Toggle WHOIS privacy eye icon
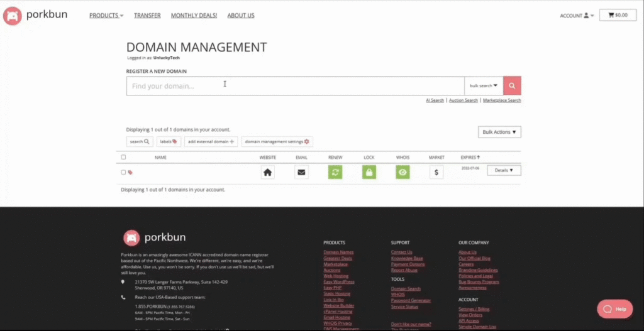This screenshot has width=644, height=331. pos(402,172)
